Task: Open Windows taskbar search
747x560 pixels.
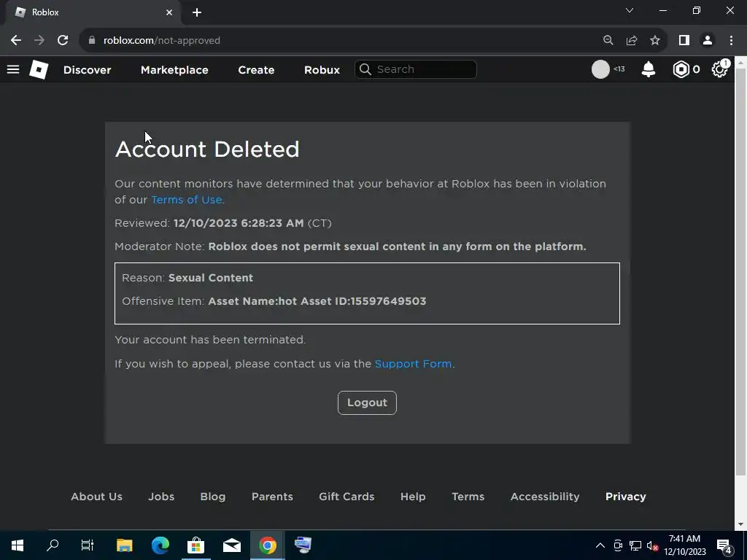Action: (53, 545)
